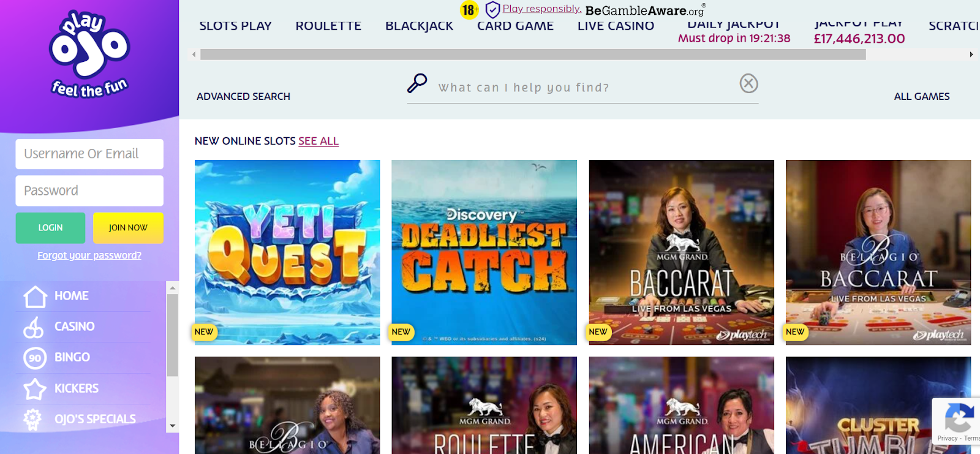Open Bellagio Baccarat thumbnail

click(878, 252)
